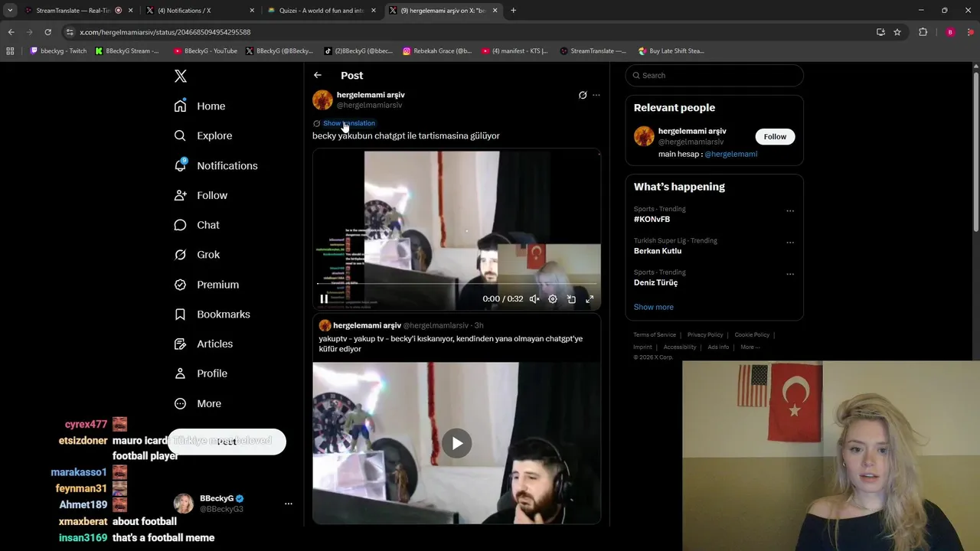Unmute the video sound
980x551 pixels.
534,299
